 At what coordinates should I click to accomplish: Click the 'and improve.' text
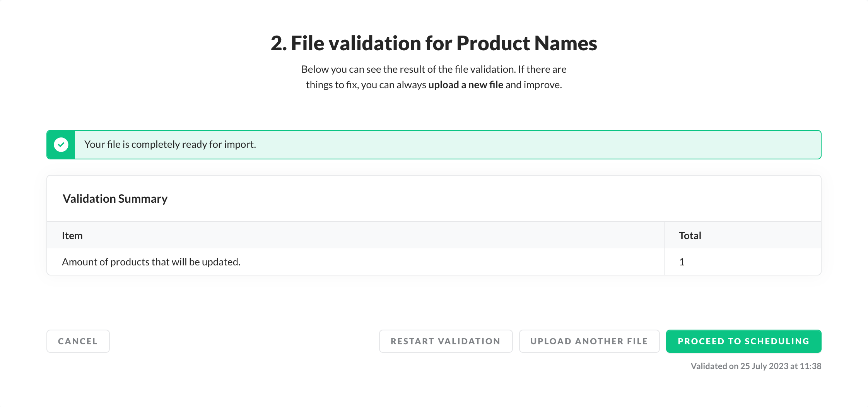tap(534, 85)
